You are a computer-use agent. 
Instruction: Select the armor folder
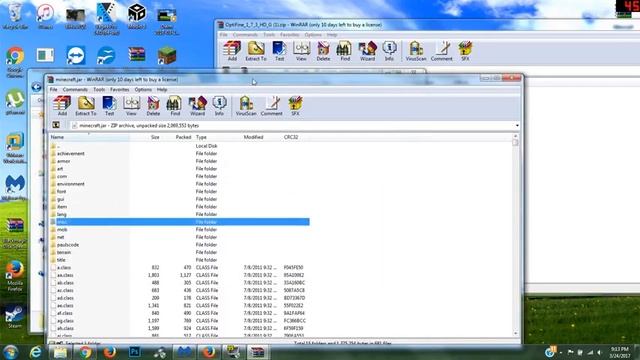click(x=63, y=161)
